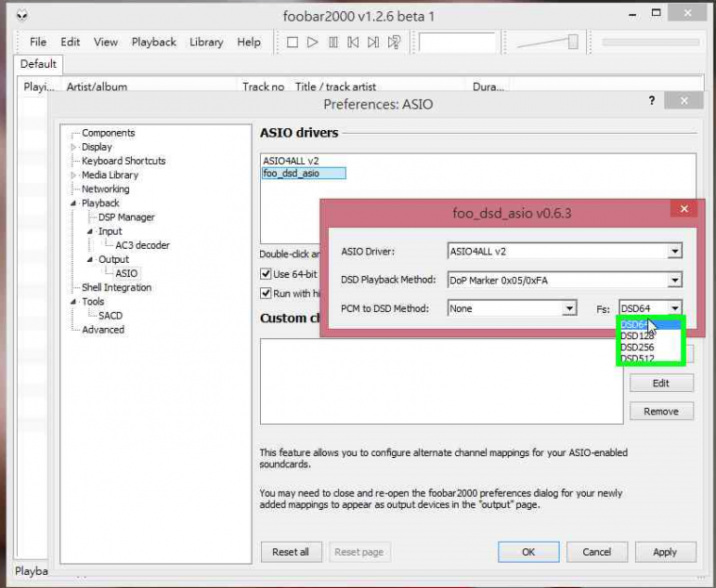716x588 pixels.
Task: Open the Library menu
Action: coord(206,42)
